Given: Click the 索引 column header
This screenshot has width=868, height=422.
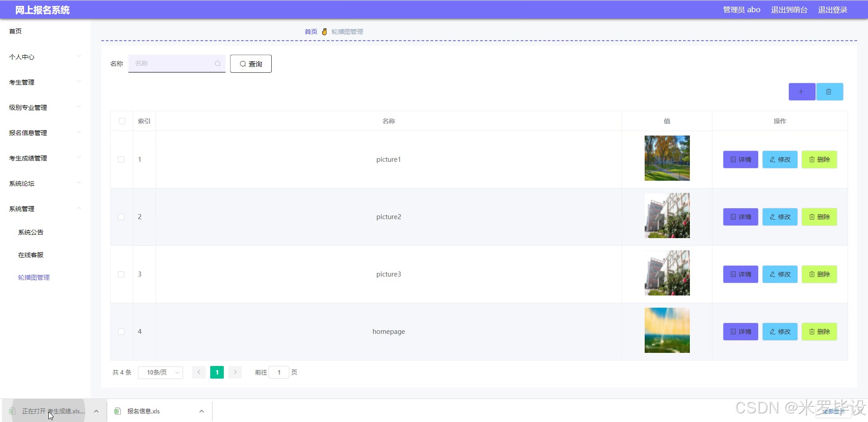Looking at the screenshot, I should (x=144, y=121).
